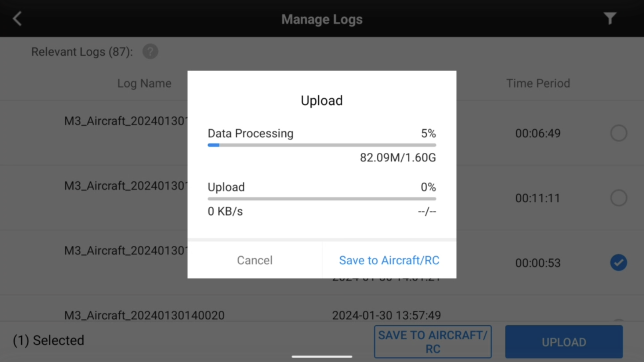Cancel the upload dialog
Viewport: 644px width, 362px height.
pos(254,260)
